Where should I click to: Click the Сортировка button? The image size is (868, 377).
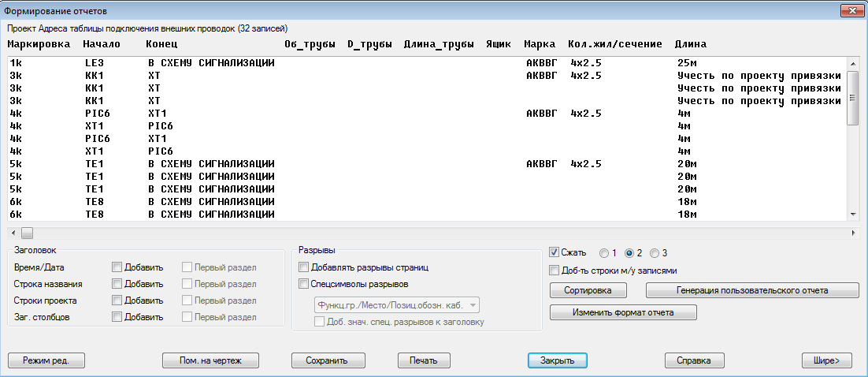[588, 291]
